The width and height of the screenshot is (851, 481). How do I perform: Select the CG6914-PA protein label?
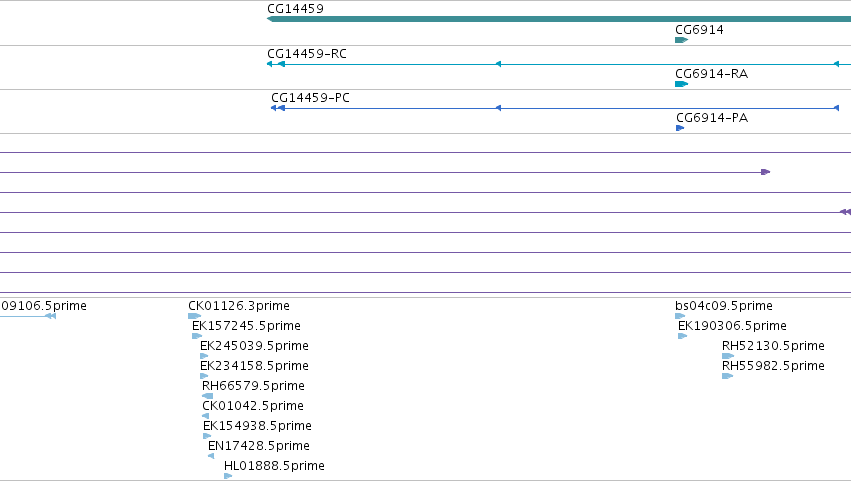point(712,118)
